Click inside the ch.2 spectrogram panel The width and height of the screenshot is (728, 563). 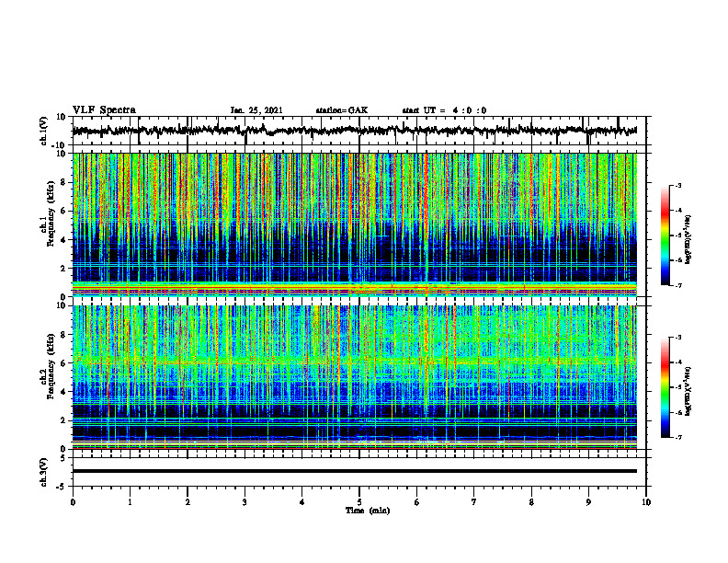click(354, 377)
